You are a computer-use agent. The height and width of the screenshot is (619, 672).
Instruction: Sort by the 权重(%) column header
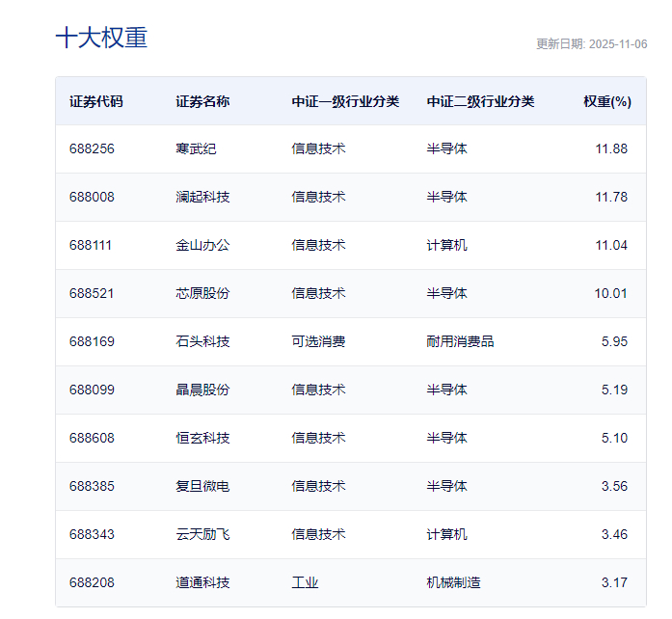[x=606, y=101]
